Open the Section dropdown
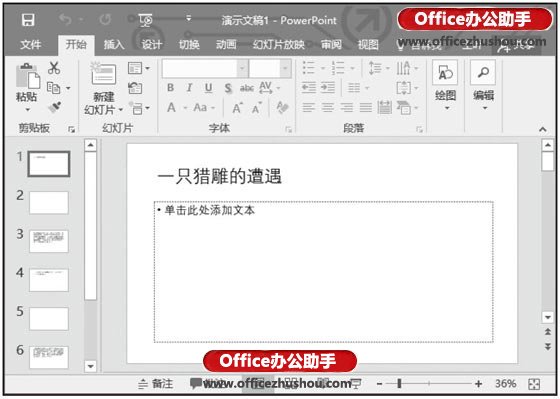Viewport: 560px width, 399px height. 139,108
